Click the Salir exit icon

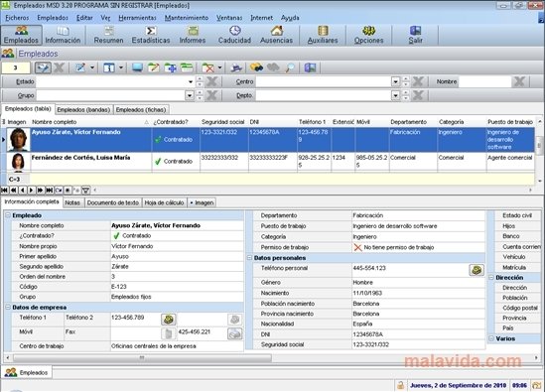coord(415,35)
